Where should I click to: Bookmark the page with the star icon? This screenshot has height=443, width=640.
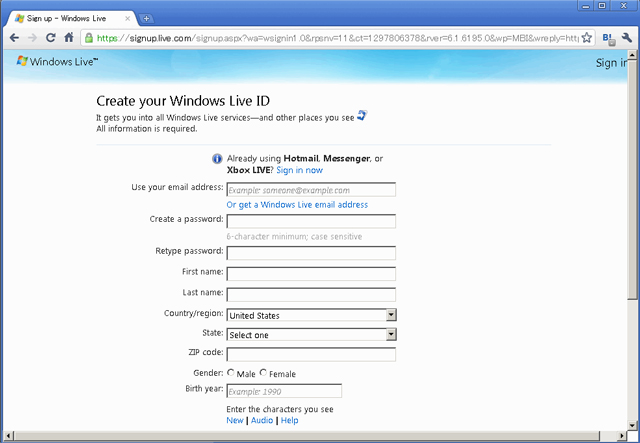pyautogui.click(x=587, y=38)
